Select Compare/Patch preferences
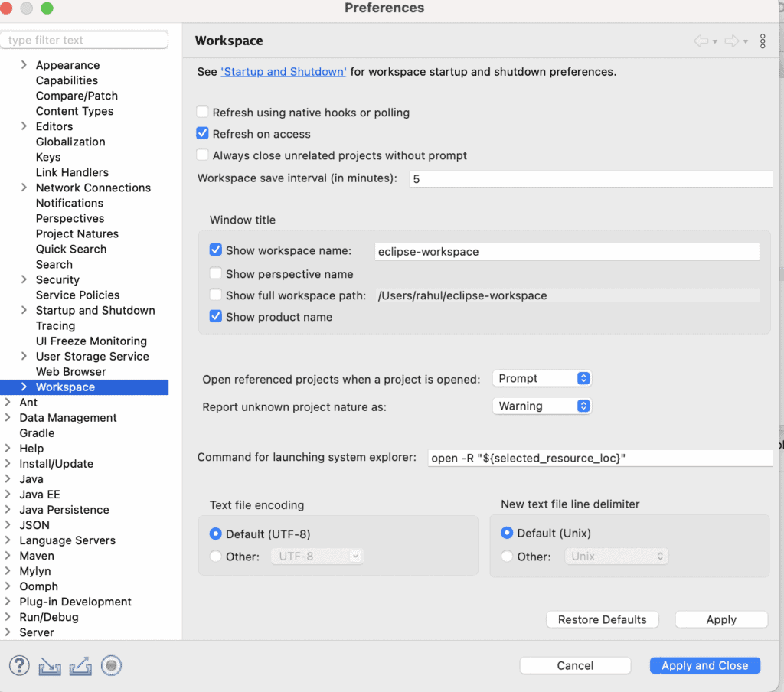Viewport: 784px width, 692px height. pos(77,96)
